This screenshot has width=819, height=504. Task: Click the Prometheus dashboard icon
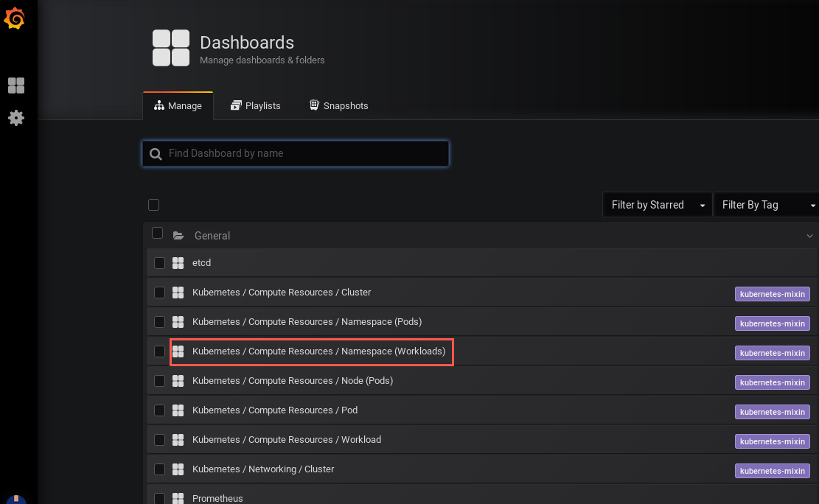178,498
